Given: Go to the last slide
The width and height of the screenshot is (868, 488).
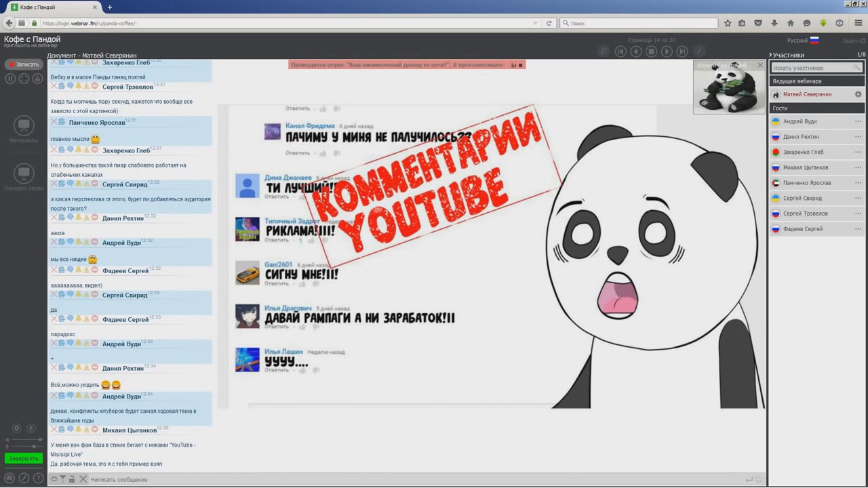Looking at the screenshot, I should [683, 51].
